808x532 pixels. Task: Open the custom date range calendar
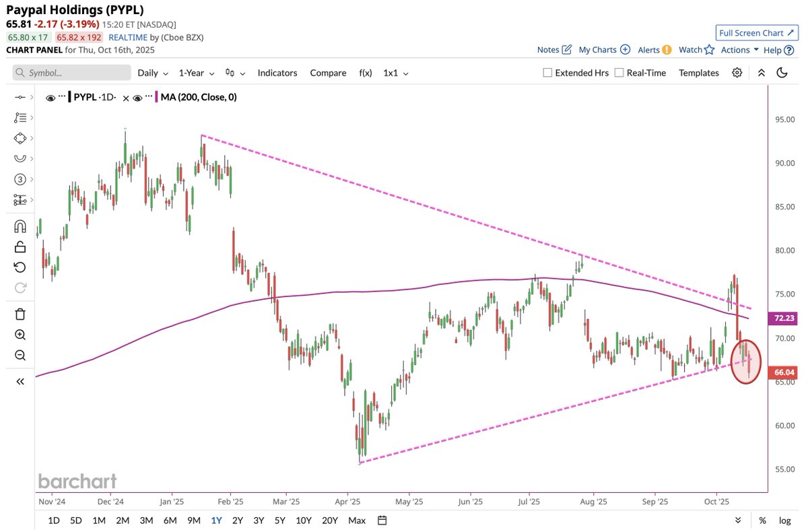pos(382,520)
